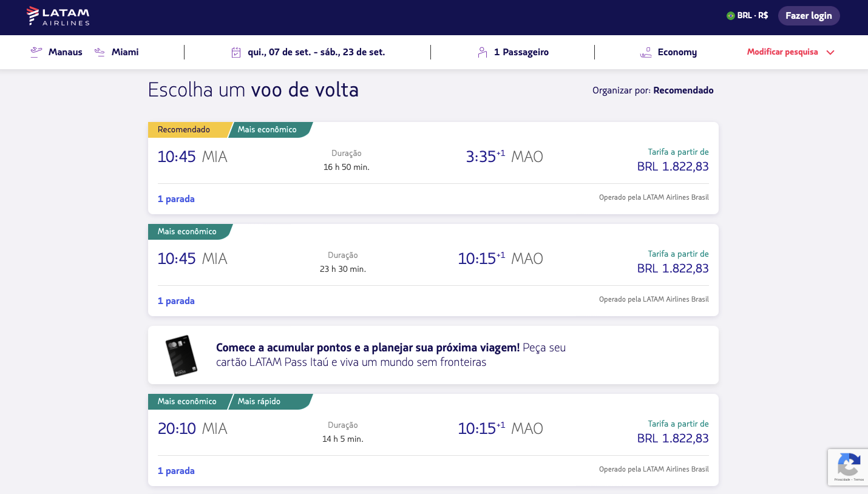868x494 pixels.
Task: Click the landing plane icon beside Miami
Action: [100, 52]
